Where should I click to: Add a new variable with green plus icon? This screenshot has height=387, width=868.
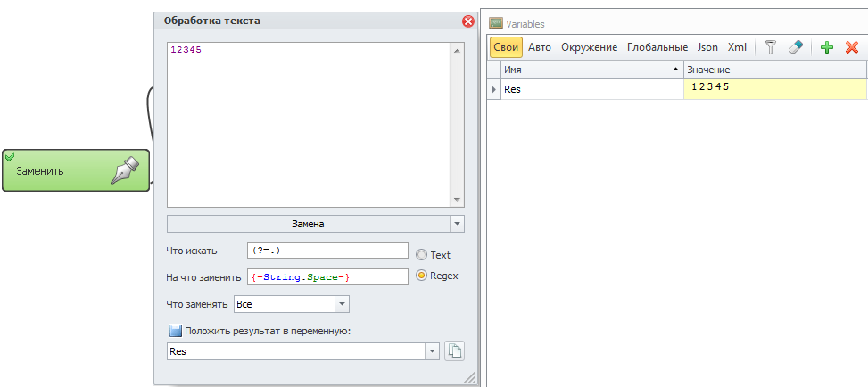[x=826, y=47]
